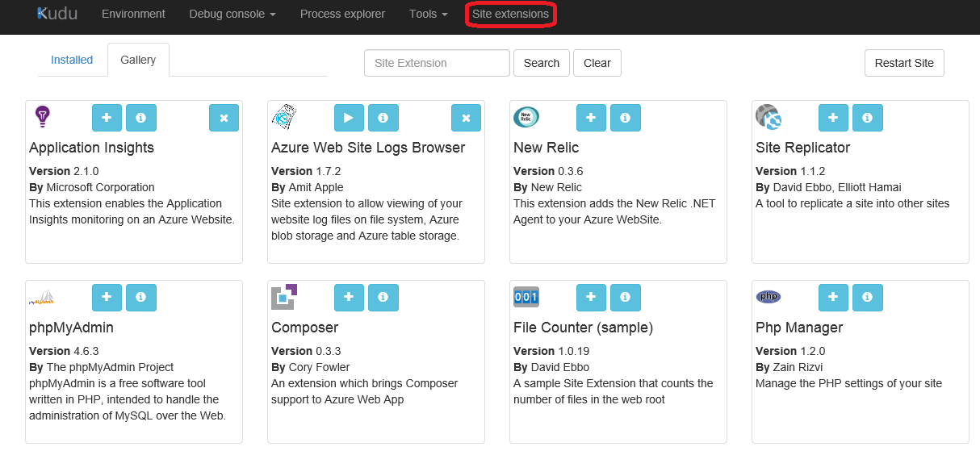Viewport: 980px width, 455px height.
Task: Install the Composer extension
Action: pyautogui.click(x=349, y=298)
